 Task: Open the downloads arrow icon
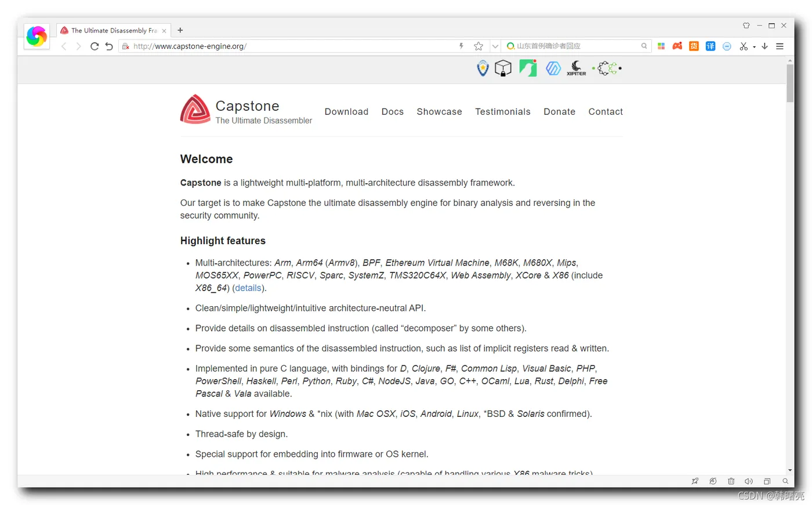pos(764,46)
